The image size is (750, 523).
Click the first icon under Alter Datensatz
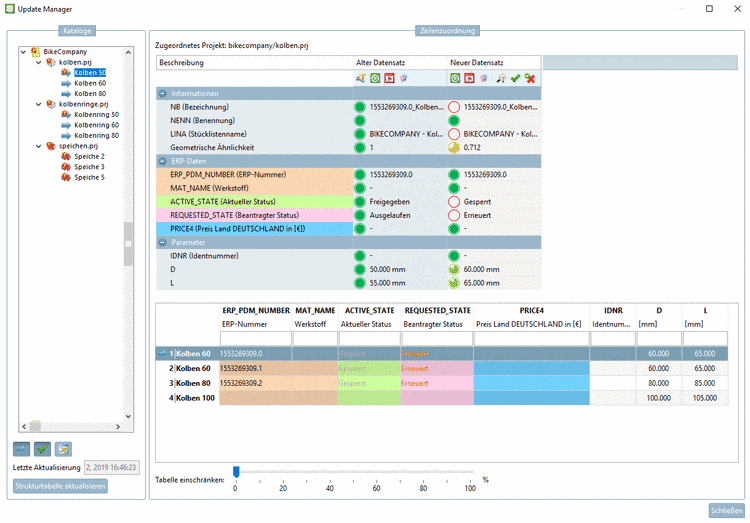click(x=361, y=78)
